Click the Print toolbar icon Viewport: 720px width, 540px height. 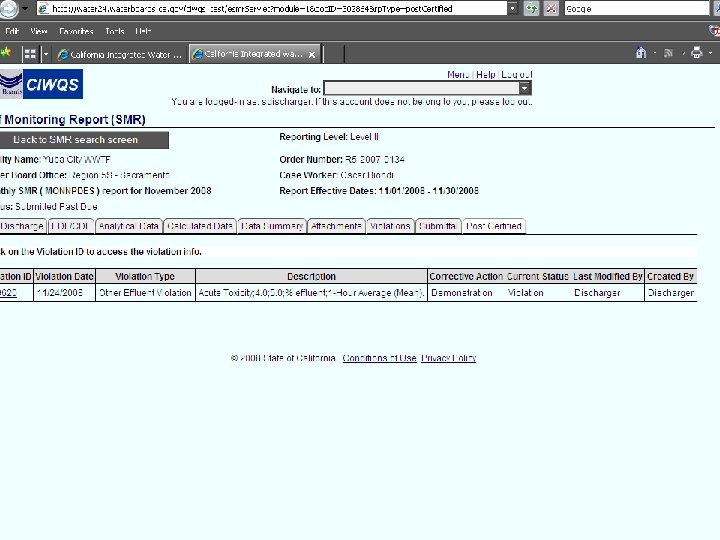point(697,53)
